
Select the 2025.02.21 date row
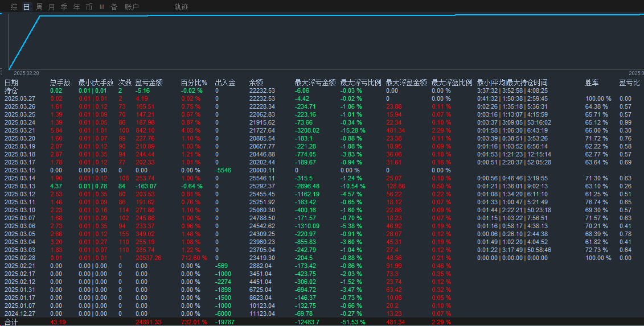(x=20, y=266)
